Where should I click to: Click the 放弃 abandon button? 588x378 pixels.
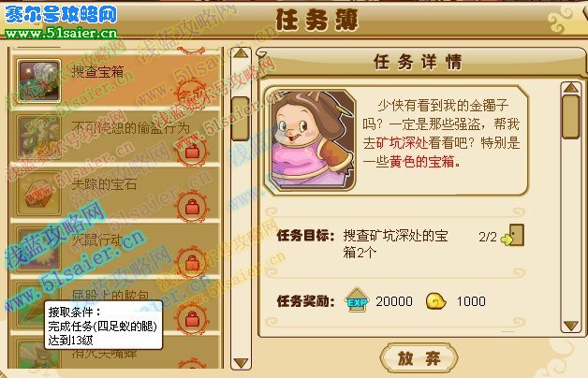[x=419, y=357]
